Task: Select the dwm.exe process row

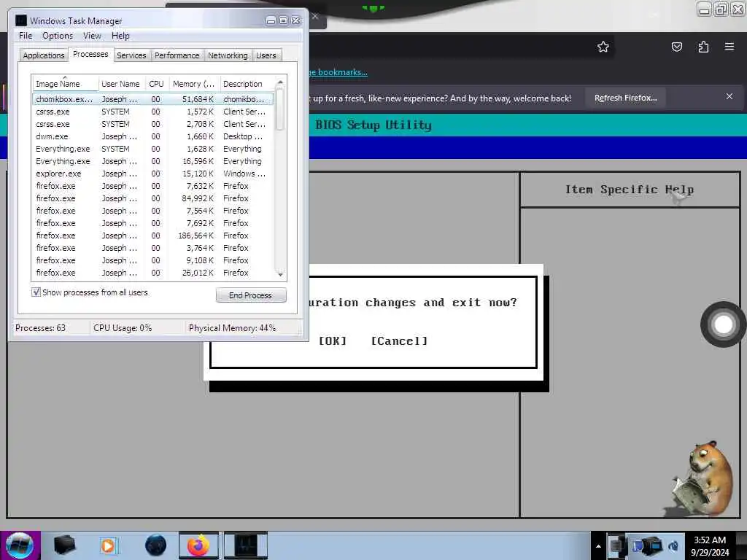Action: [153, 136]
